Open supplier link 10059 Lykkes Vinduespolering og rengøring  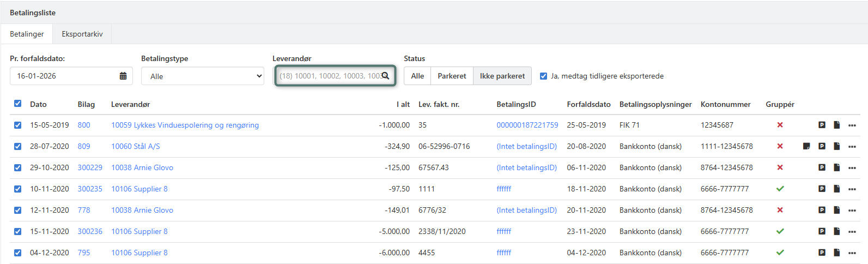185,125
